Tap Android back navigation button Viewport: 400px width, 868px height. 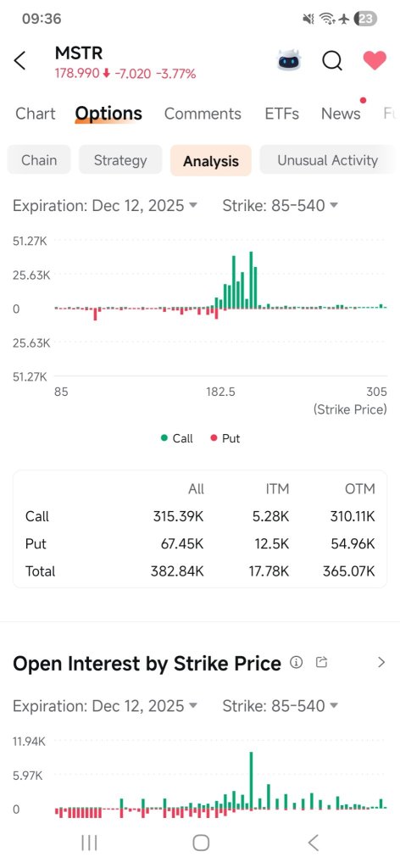(x=314, y=843)
